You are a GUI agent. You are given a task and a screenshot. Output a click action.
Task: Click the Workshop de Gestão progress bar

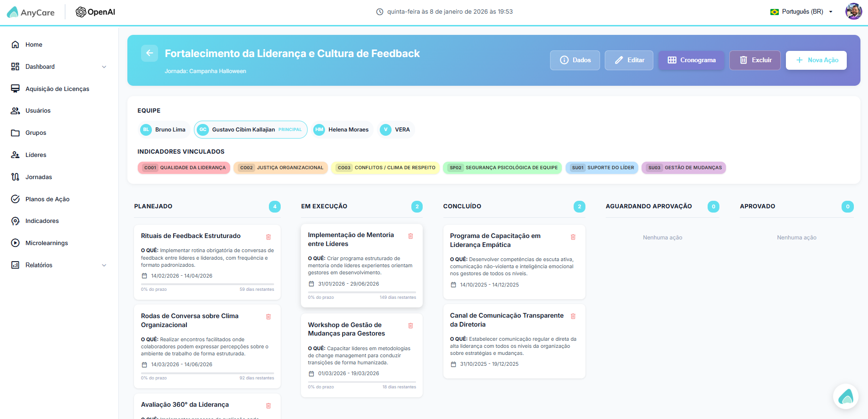362,382
